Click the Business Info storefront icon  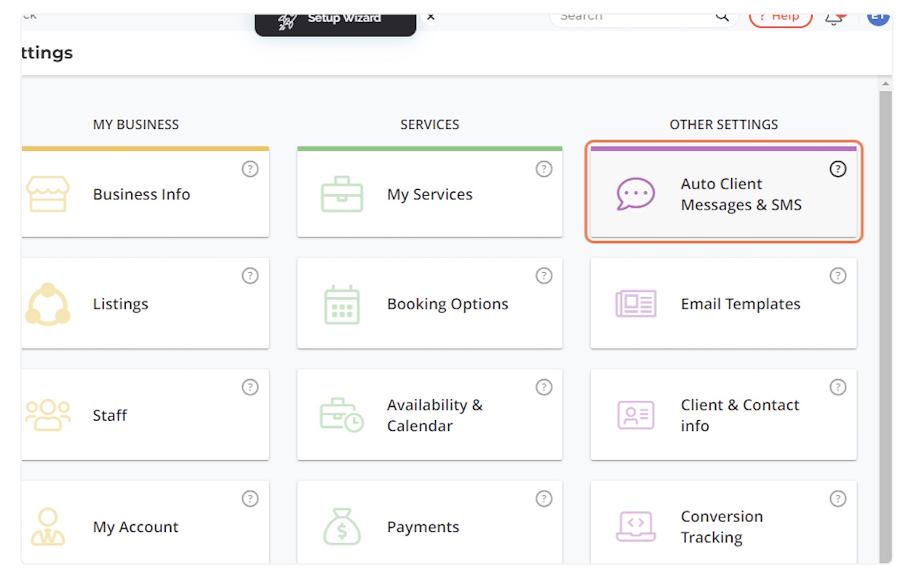point(48,194)
